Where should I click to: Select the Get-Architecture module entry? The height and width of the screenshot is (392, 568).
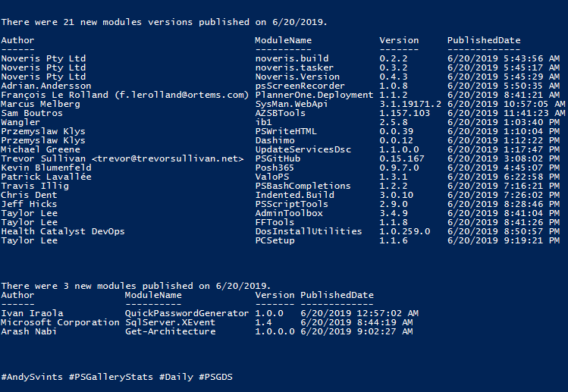[171, 331]
